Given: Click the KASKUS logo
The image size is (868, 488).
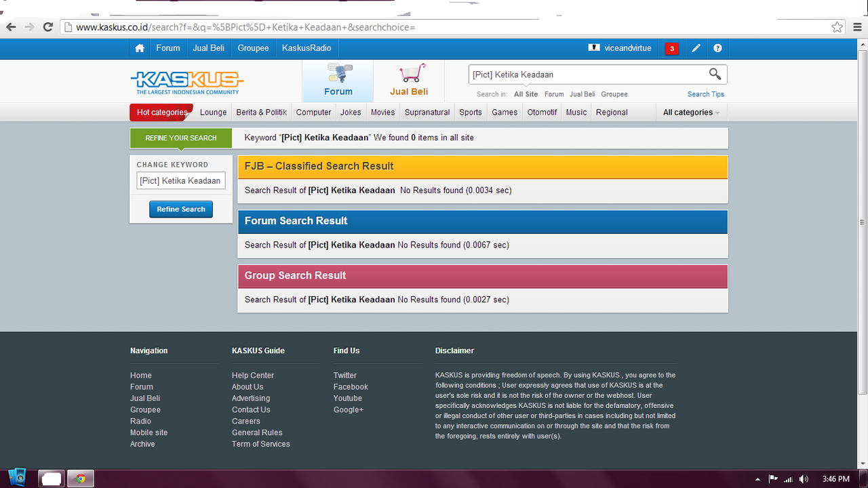Looking at the screenshot, I should [187, 83].
